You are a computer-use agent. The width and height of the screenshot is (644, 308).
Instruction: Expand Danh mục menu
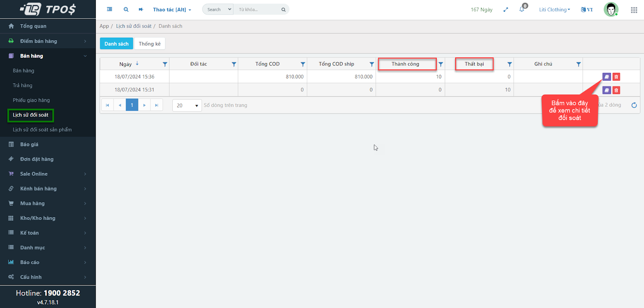click(x=48, y=248)
